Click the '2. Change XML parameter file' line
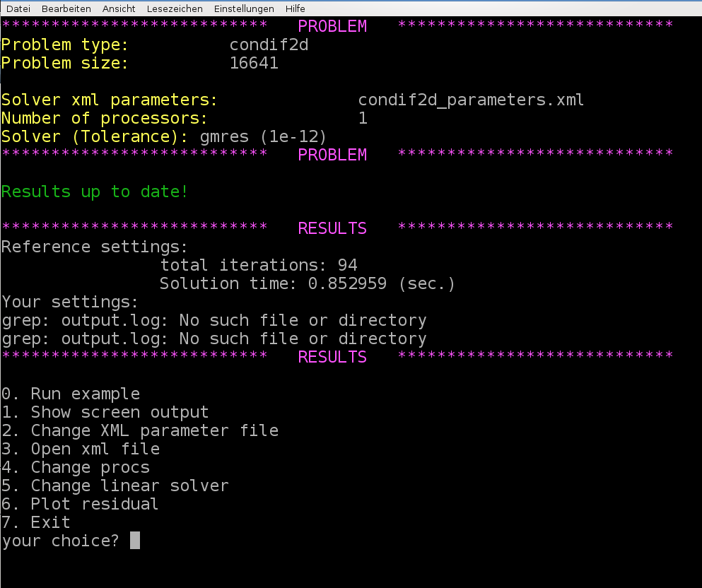The width and height of the screenshot is (702, 588). pos(140,430)
